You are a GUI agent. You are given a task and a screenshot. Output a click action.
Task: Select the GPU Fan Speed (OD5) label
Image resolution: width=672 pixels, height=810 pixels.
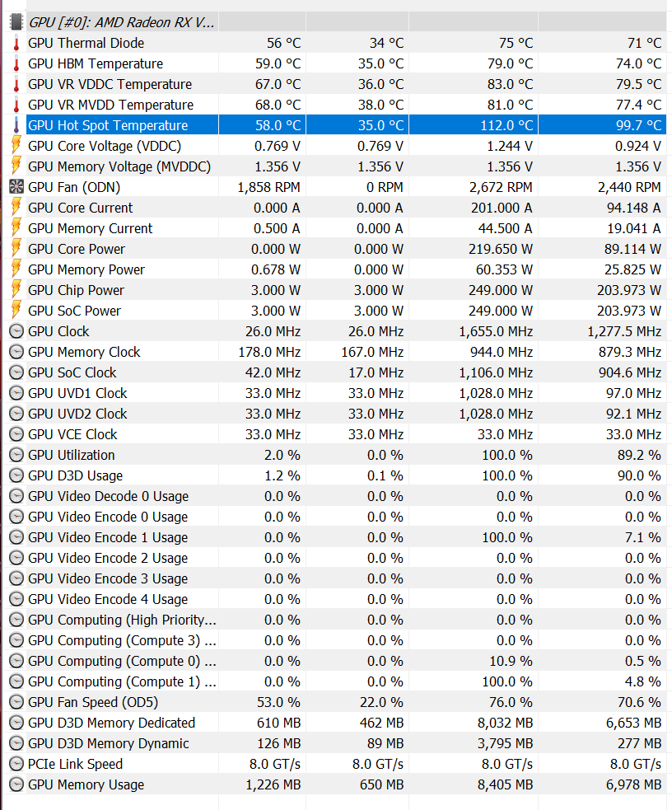[93, 703]
